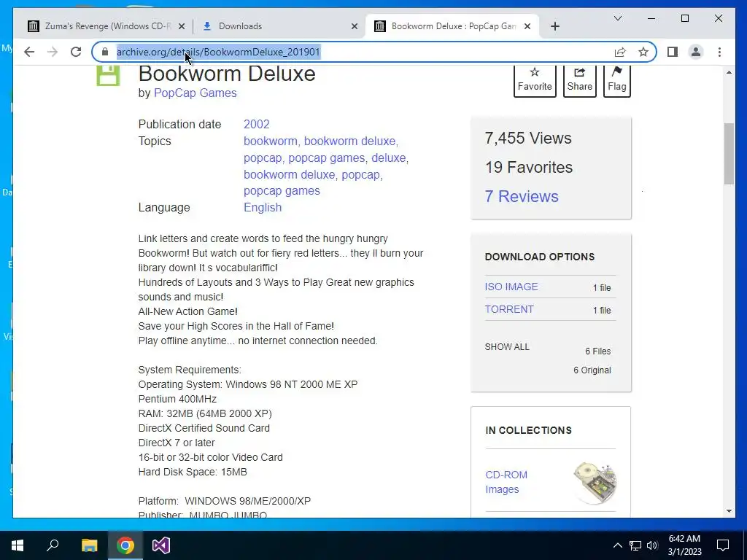Click the Chrome taskbar icon
The width and height of the screenshot is (747, 560).
125,545
